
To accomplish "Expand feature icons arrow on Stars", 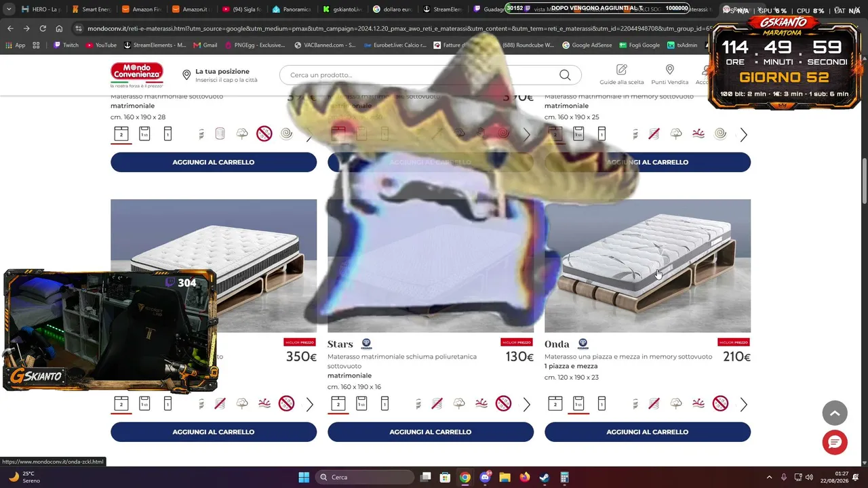I will click(527, 405).
